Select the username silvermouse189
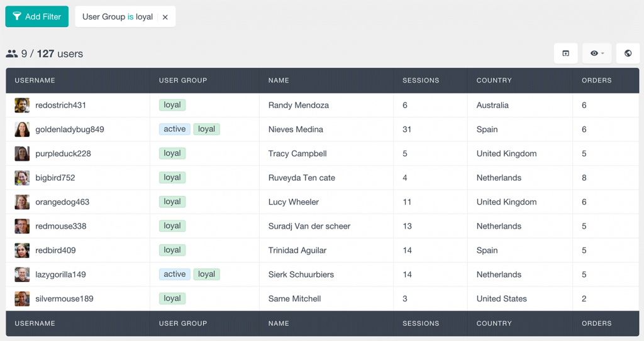Screen dimensions: 644x341 [64, 299]
